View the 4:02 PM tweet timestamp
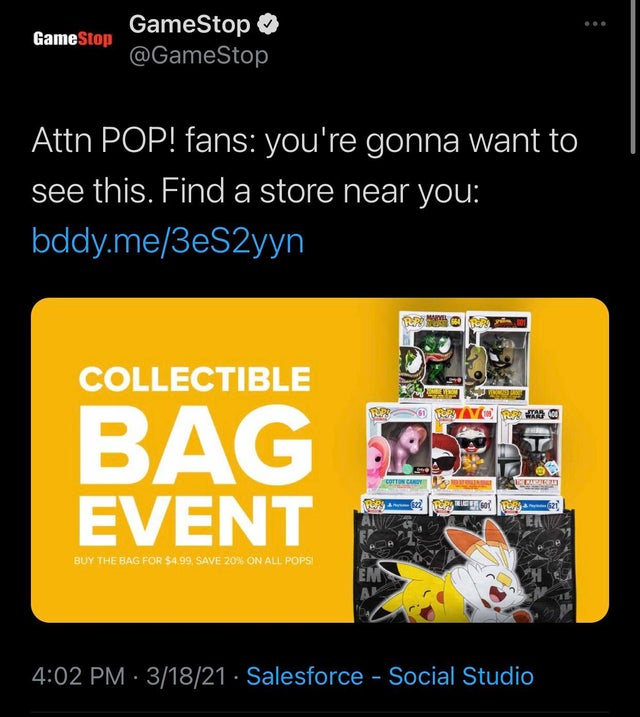This screenshot has width=640, height=717. click(78, 676)
